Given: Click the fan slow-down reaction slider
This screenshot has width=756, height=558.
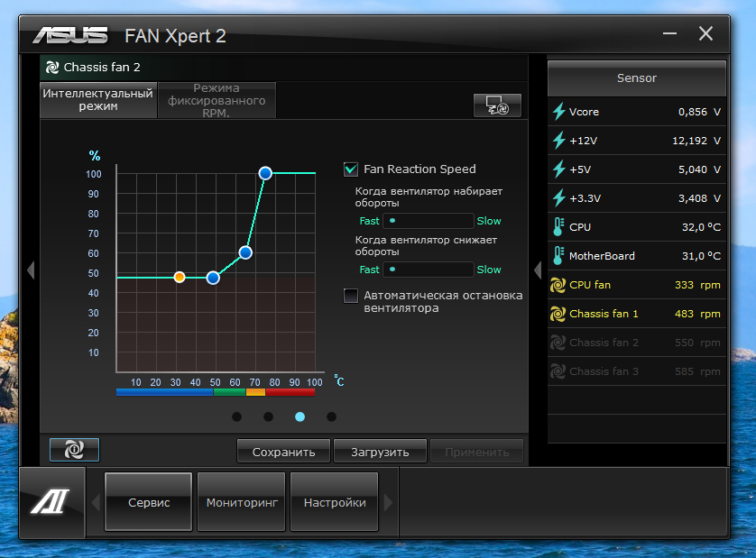Looking at the screenshot, I should tap(429, 270).
